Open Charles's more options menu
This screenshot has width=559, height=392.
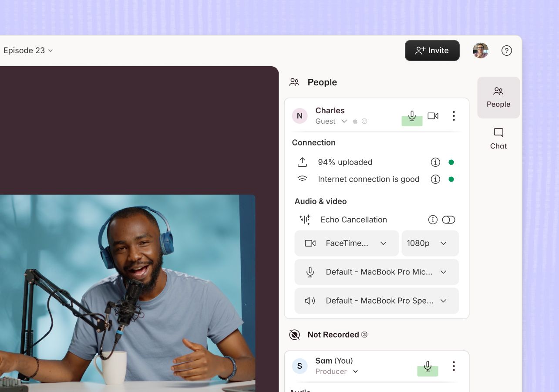pyautogui.click(x=454, y=116)
